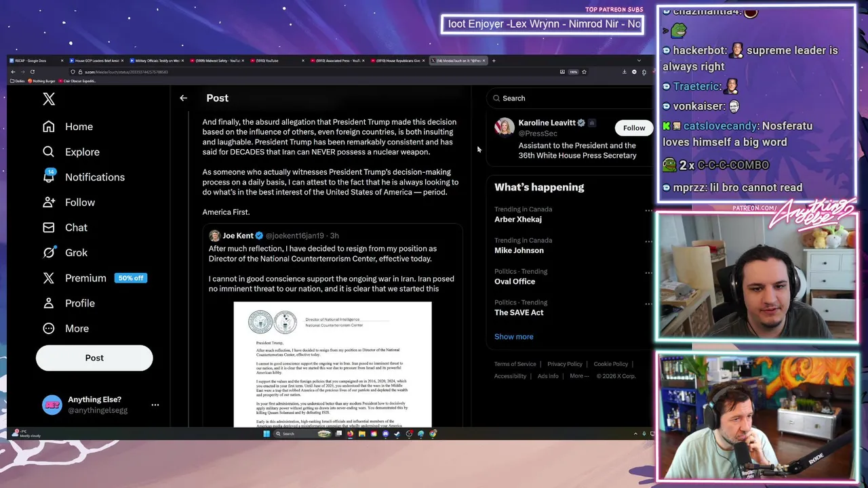Open Discord from the taskbar

pos(385,434)
